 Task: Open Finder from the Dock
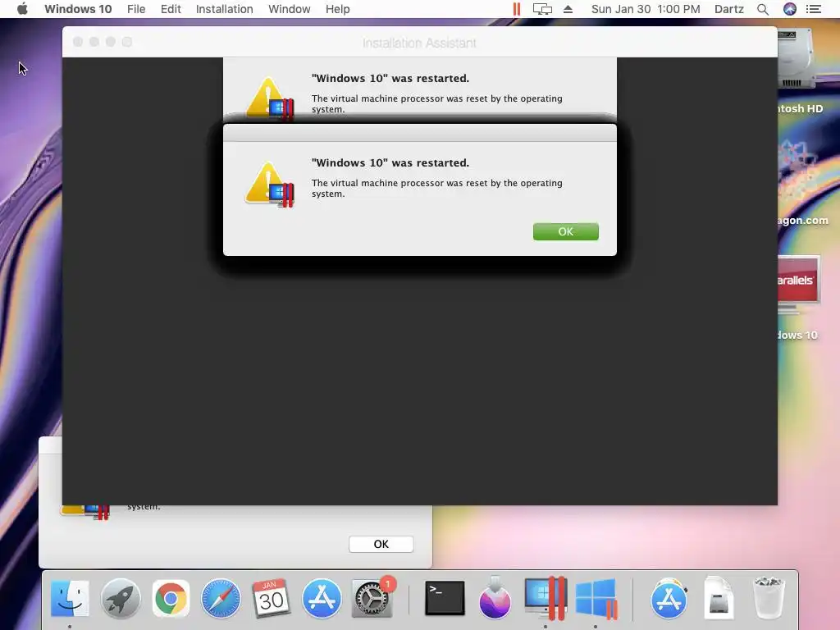(x=70, y=598)
